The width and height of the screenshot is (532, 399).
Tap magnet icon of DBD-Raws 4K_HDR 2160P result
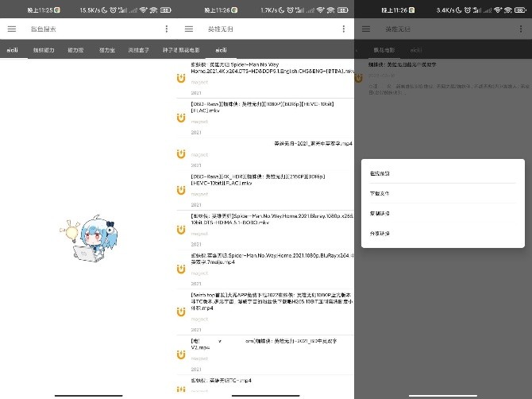(181, 191)
